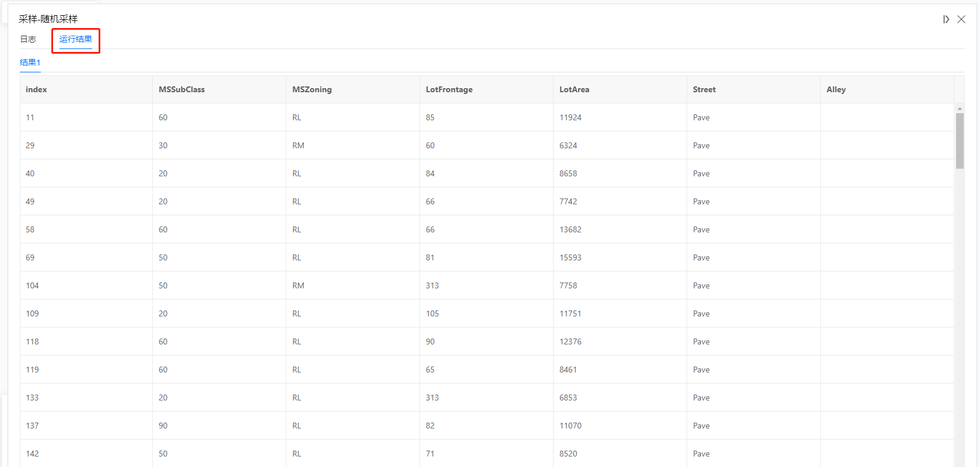Click LotFrontage 313 in row 104
980x467 pixels.
pos(432,285)
